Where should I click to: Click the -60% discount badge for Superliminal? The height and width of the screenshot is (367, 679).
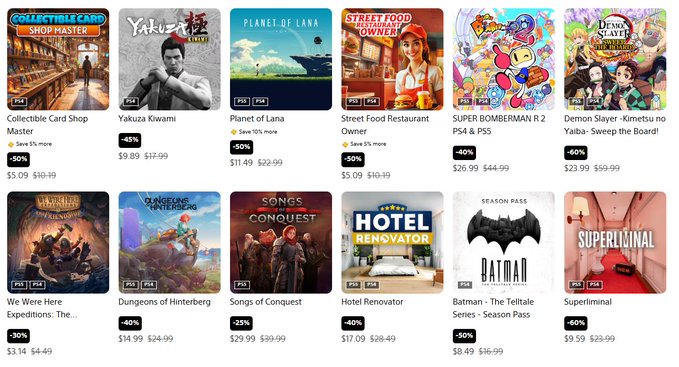coord(576,323)
